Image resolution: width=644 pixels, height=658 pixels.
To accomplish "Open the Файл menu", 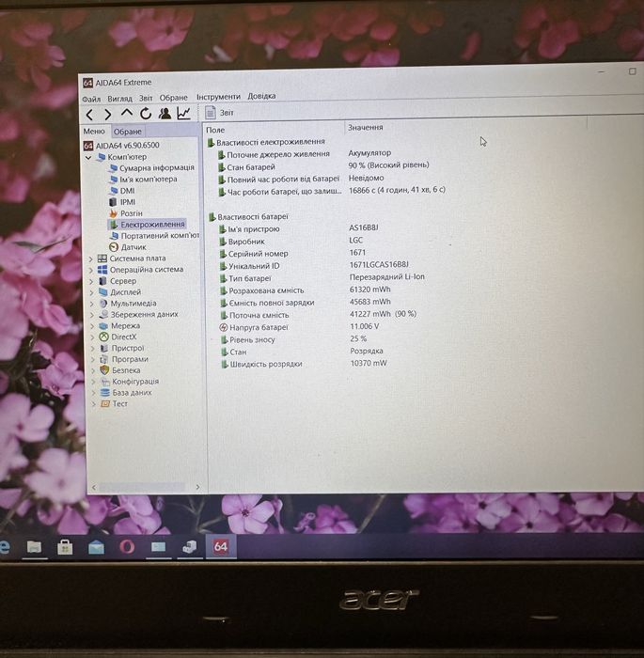I will [x=91, y=99].
